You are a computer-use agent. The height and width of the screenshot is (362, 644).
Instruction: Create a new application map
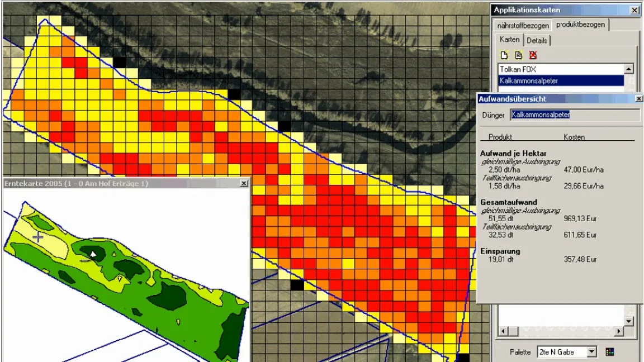click(504, 55)
